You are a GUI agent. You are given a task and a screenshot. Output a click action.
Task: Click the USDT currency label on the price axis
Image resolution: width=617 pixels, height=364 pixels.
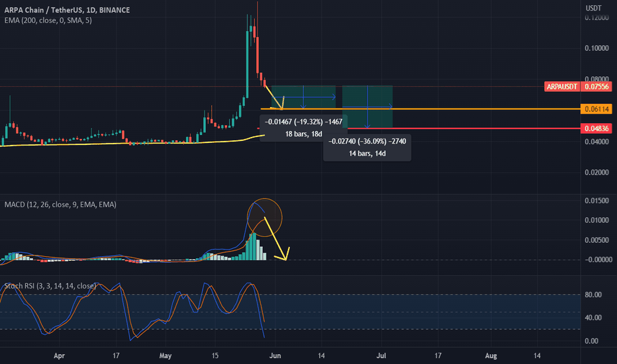(593, 8)
